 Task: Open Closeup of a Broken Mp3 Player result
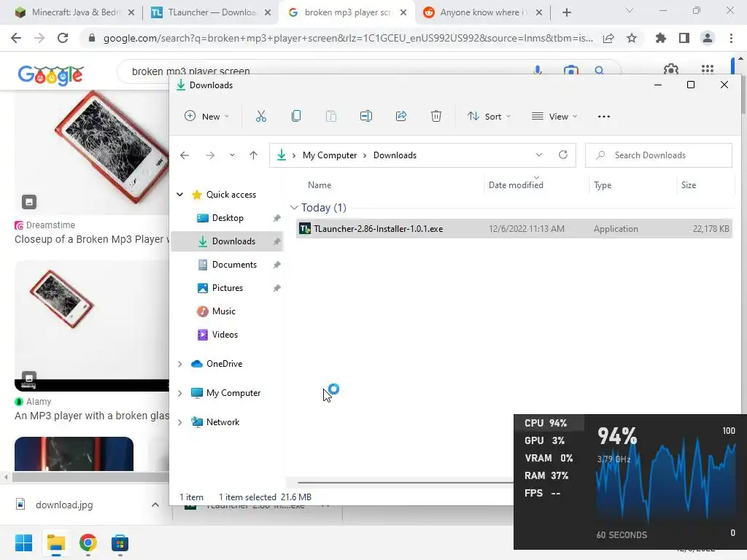pos(91,239)
